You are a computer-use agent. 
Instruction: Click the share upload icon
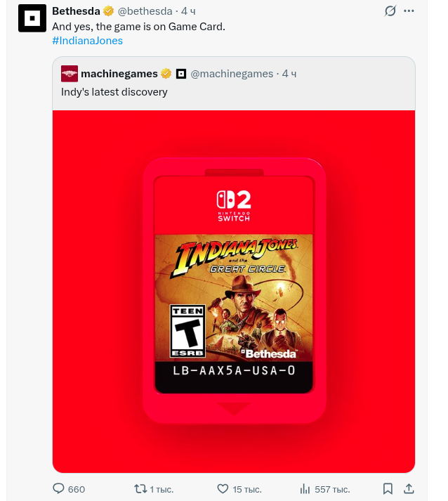[409, 488]
